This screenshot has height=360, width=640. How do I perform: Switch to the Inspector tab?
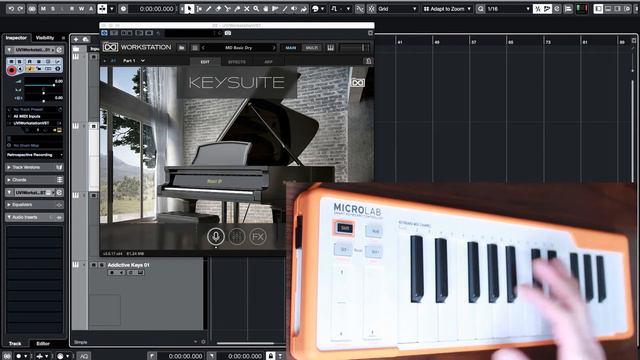(16, 38)
